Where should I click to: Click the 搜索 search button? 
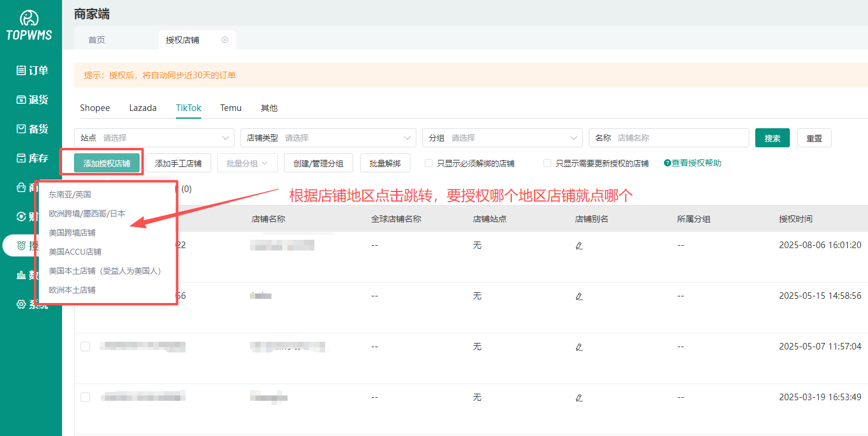(772, 138)
